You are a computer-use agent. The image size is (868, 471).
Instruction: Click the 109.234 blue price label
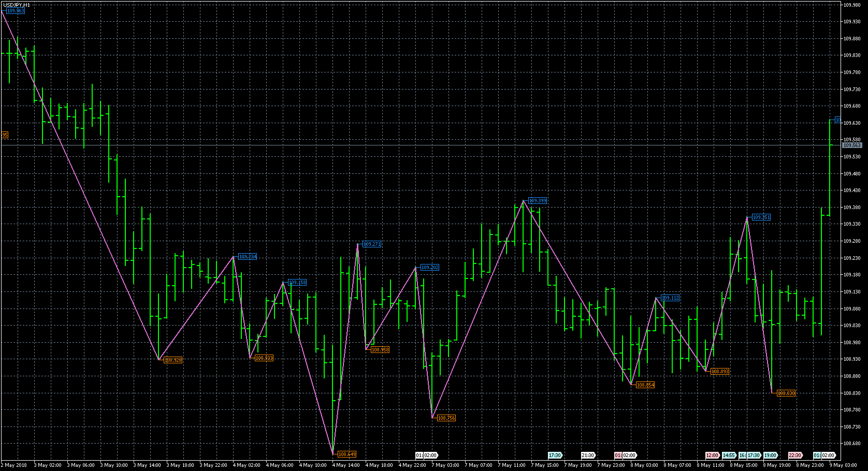pyautogui.click(x=247, y=257)
